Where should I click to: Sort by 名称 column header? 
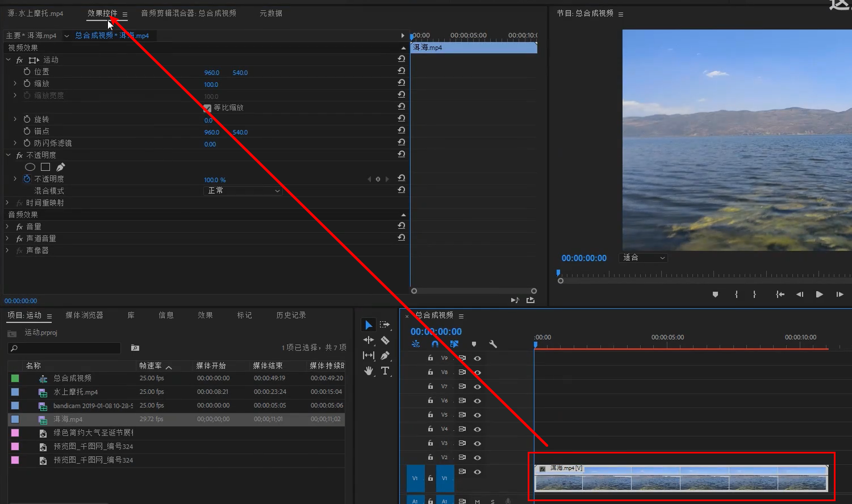pos(34,366)
